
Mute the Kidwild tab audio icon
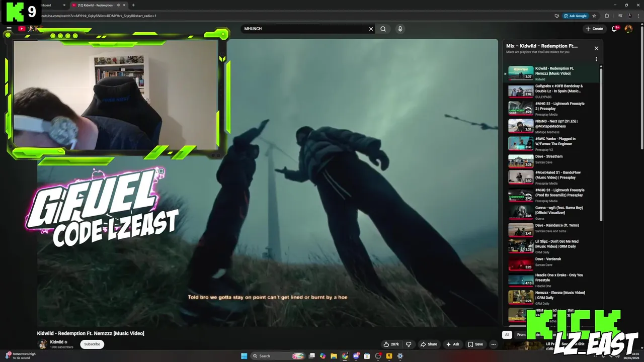point(118,5)
